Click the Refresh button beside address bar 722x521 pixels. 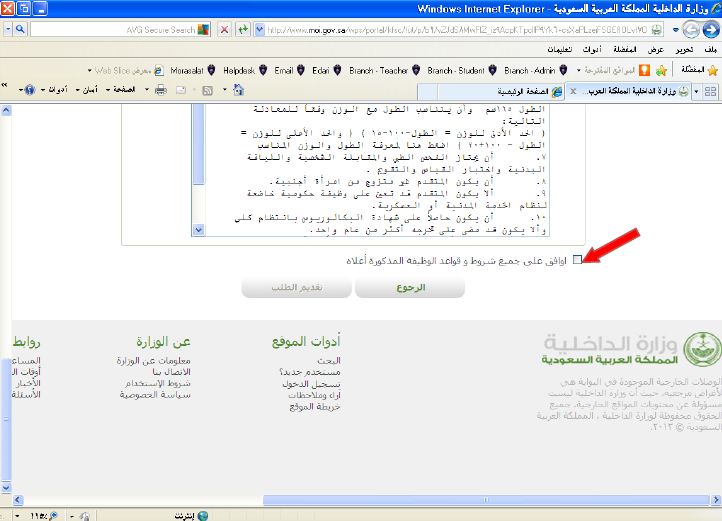click(245, 30)
